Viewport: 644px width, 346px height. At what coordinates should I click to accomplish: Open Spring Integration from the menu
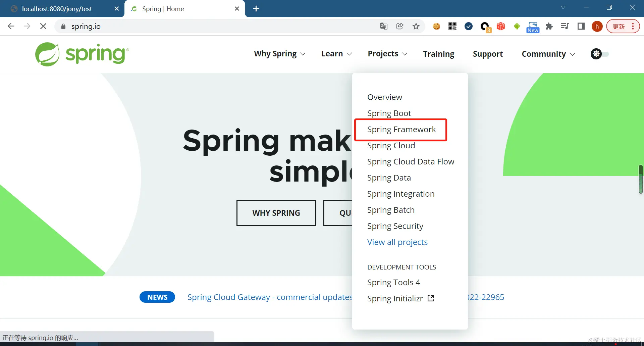tap(401, 194)
